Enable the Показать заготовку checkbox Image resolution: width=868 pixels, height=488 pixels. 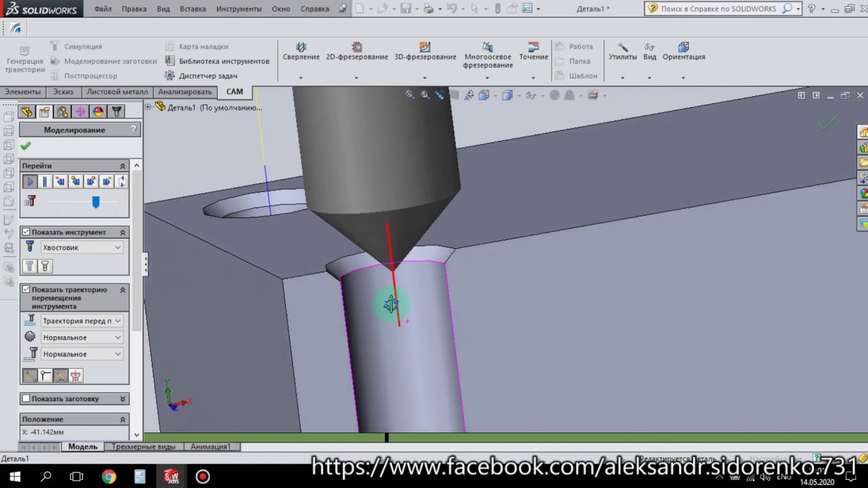coord(26,399)
